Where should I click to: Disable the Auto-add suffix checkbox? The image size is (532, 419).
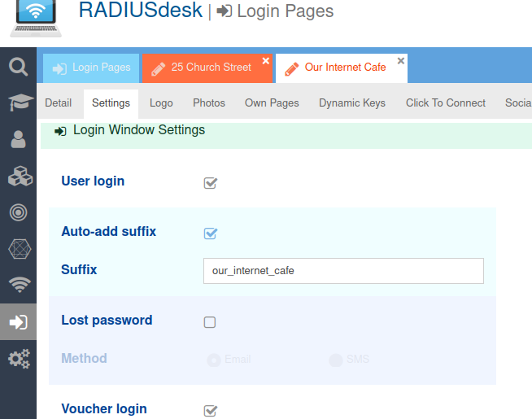tap(210, 234)
